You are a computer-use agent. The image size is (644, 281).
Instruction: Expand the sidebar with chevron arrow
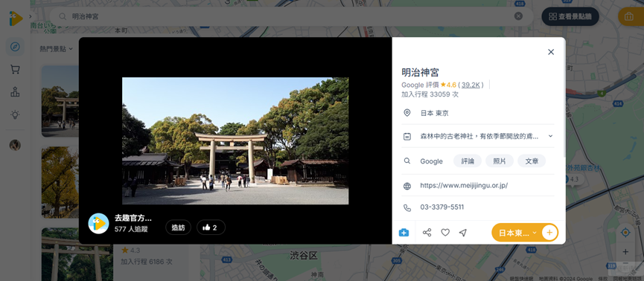(30, 16)
